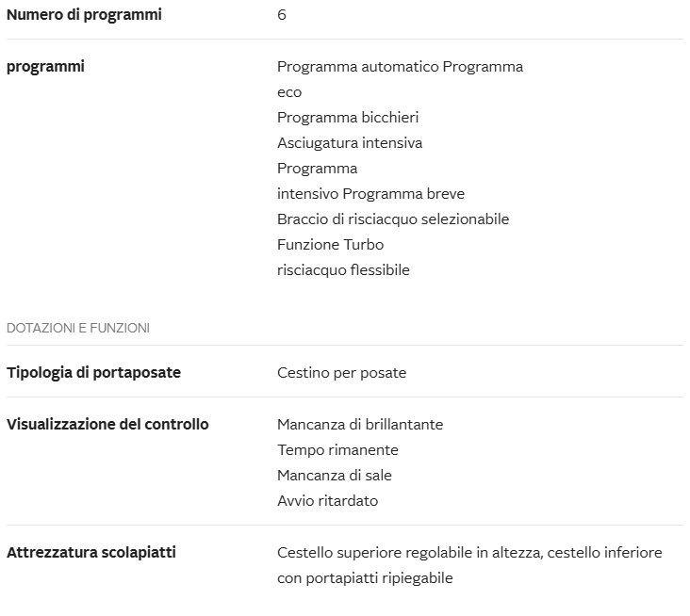Click 'Programma bicchieri' in the list
Image resolution: width=690 pixels, height=616 pixels.
pos(348,118)
